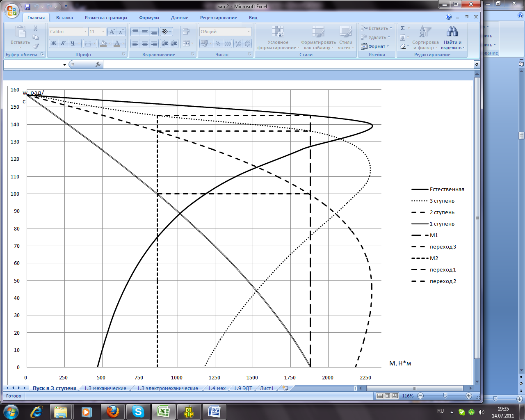Open the Разметка страницы ribbon tab
The image size is (525, 420).
(106, 18)
